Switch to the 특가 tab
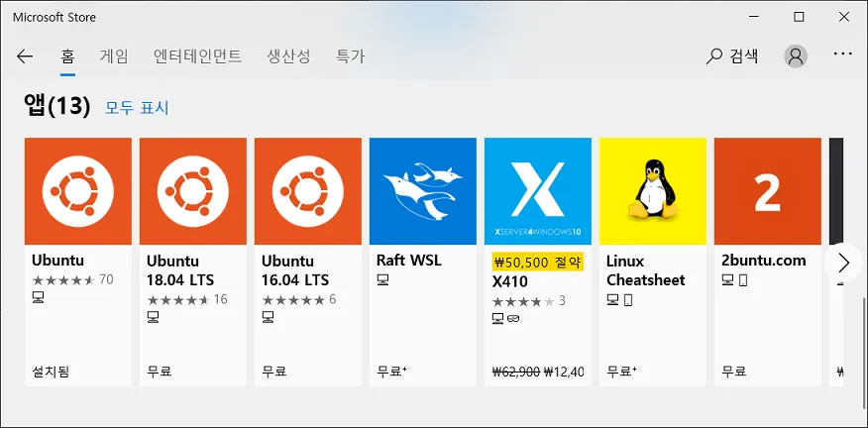 [x=350, y=55]
